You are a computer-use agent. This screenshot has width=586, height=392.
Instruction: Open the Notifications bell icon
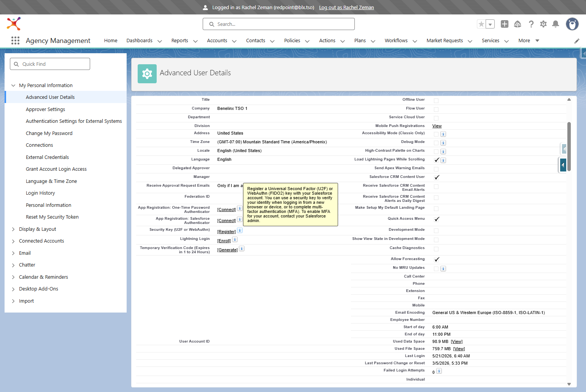pos(556,24)
